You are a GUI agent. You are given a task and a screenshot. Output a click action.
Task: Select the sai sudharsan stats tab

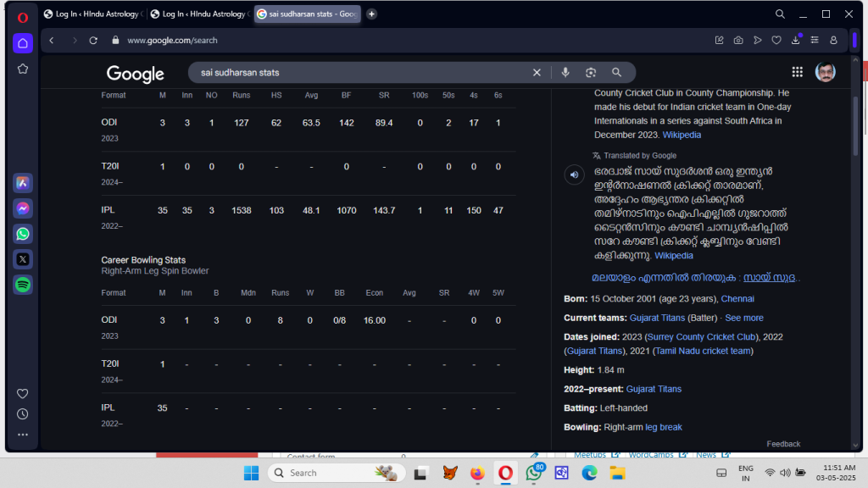click(308, 14)
